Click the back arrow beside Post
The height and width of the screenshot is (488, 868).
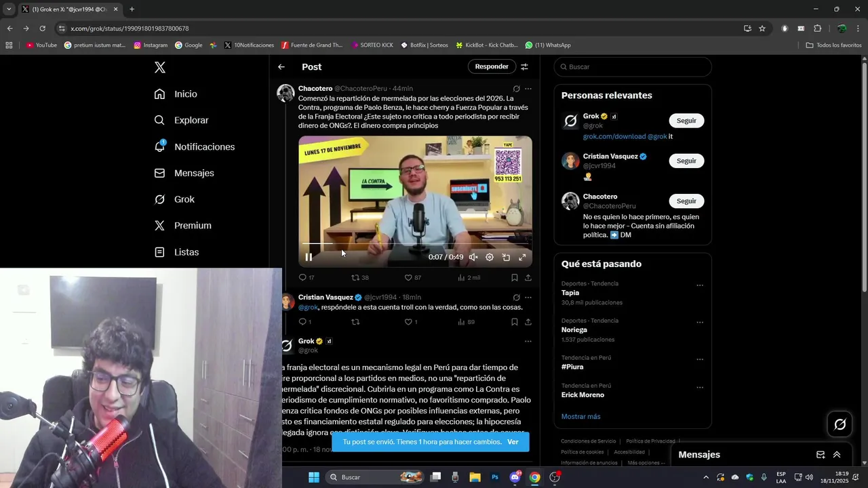[x=281, y=67]
